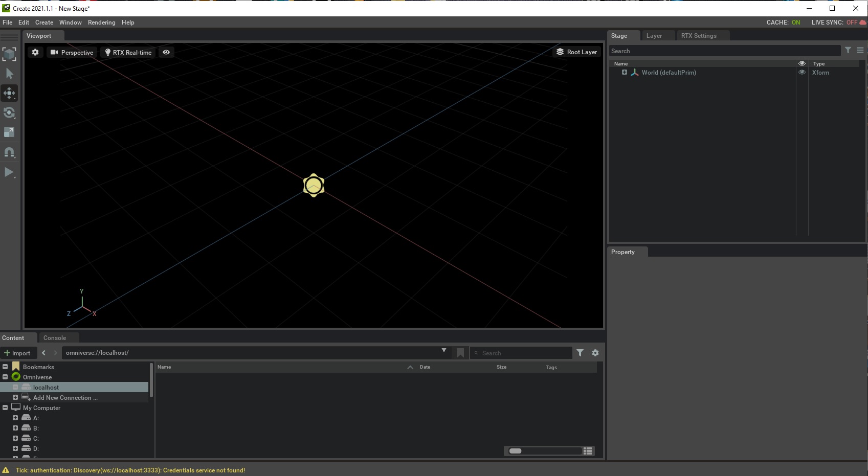The width and height of the screenshot is (868, 476).
Task: Expand the A: drive node
Action: [x=15, y=418]
